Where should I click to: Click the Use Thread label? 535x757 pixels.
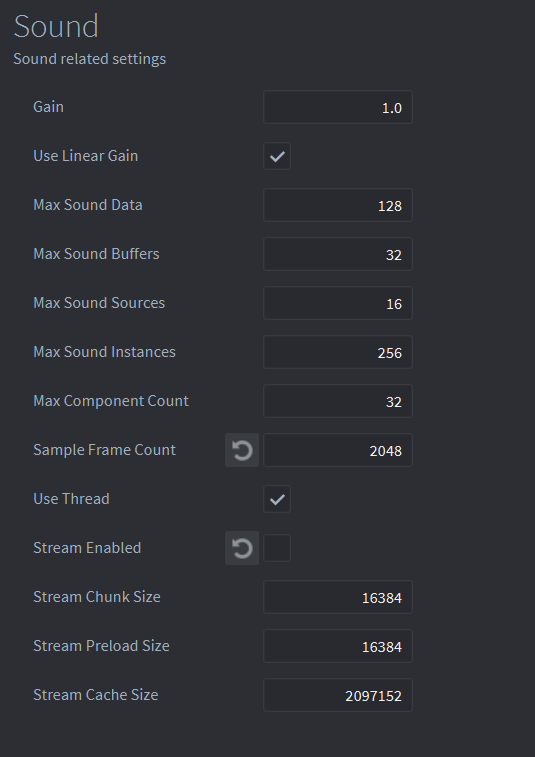pyautogui.click(x=71, y=499)
